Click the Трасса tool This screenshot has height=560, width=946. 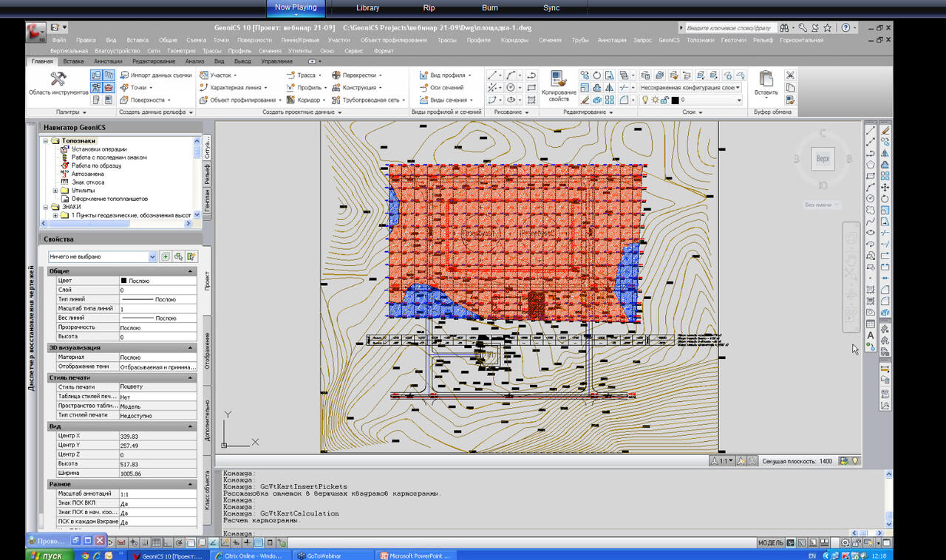point(304,75)
